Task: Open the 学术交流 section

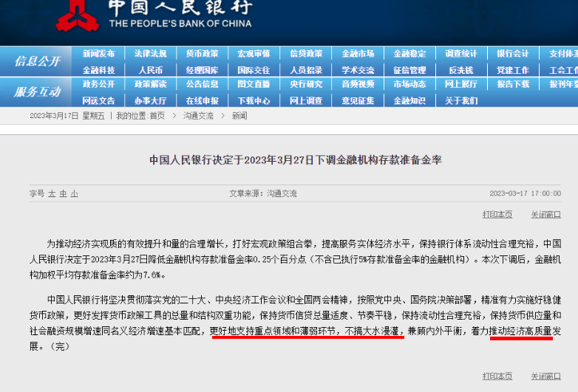Action: 358,70
